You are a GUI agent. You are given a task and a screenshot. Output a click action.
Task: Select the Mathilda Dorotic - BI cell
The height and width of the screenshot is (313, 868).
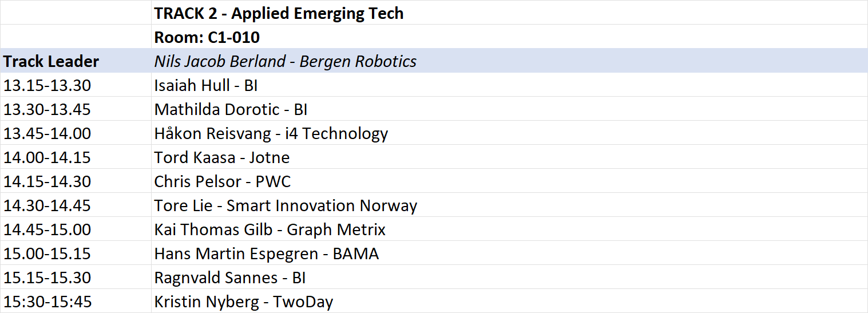coord(509,109)
